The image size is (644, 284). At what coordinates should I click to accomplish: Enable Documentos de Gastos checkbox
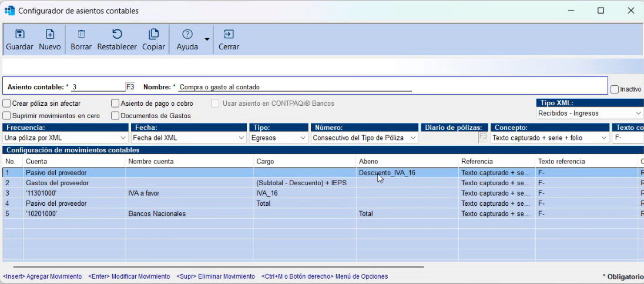[116, 116]
